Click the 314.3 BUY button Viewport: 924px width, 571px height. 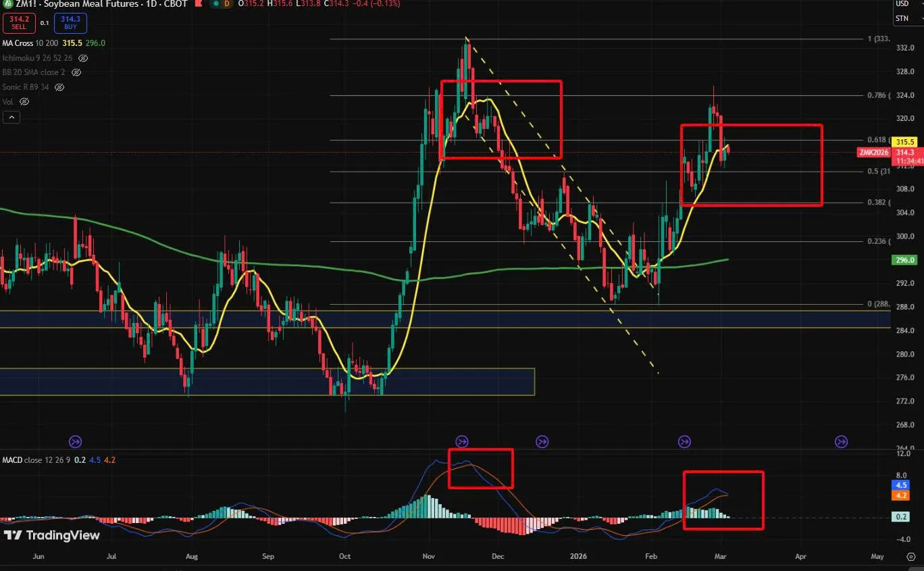pyautogui.click(x=70, y=23)
